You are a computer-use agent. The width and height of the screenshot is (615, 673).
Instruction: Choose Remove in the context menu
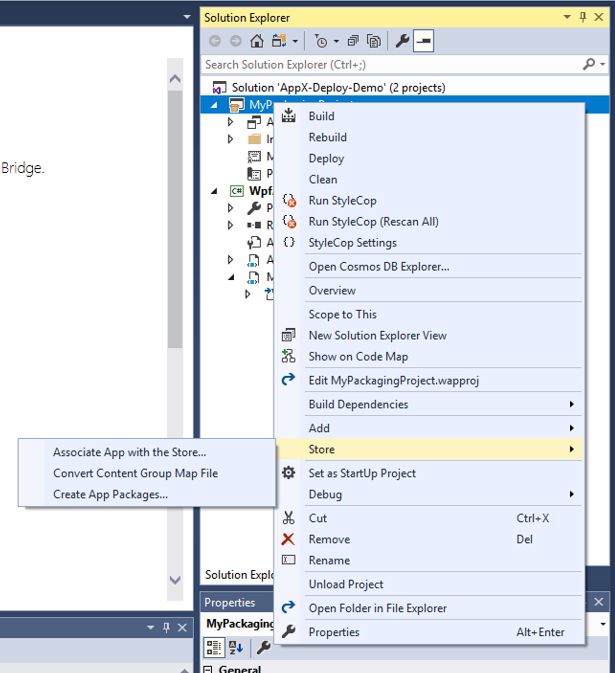click(429, 540)
